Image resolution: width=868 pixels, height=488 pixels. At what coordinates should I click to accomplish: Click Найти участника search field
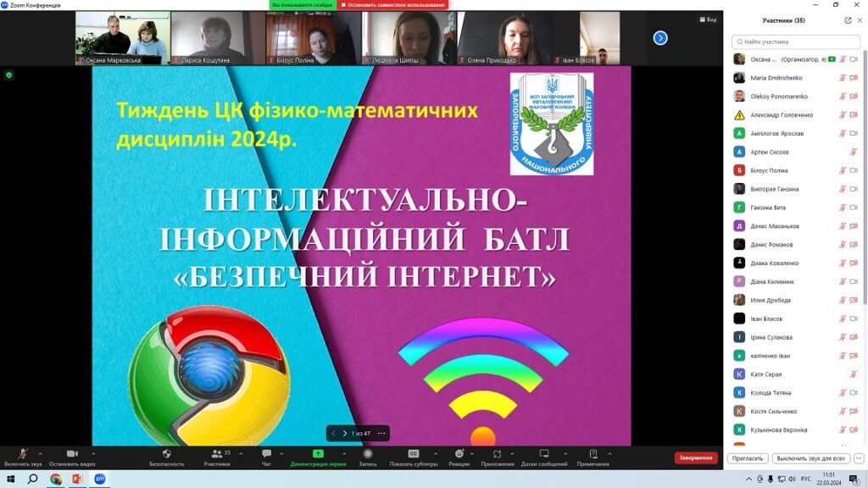pos(795,42)
